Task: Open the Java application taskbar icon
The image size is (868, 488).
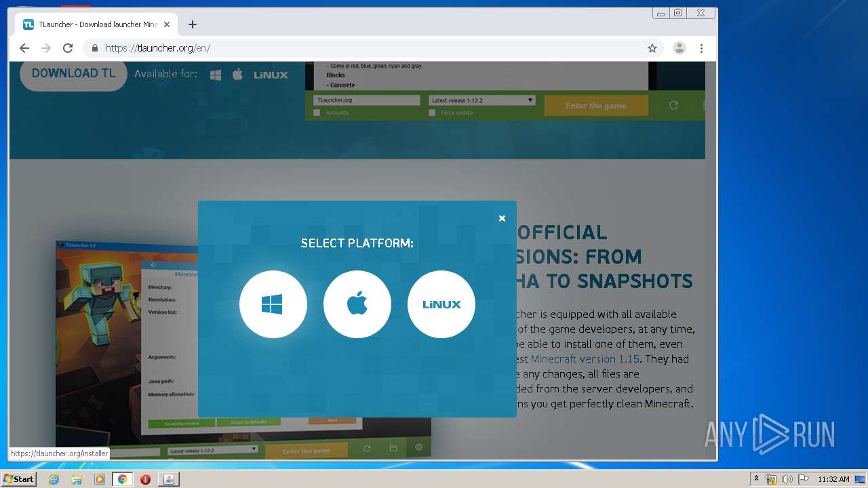Action: (x=169, y=479)
